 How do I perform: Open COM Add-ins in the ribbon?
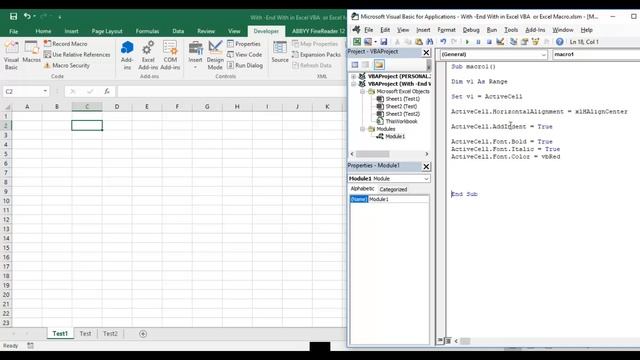[x=170, y=56]
